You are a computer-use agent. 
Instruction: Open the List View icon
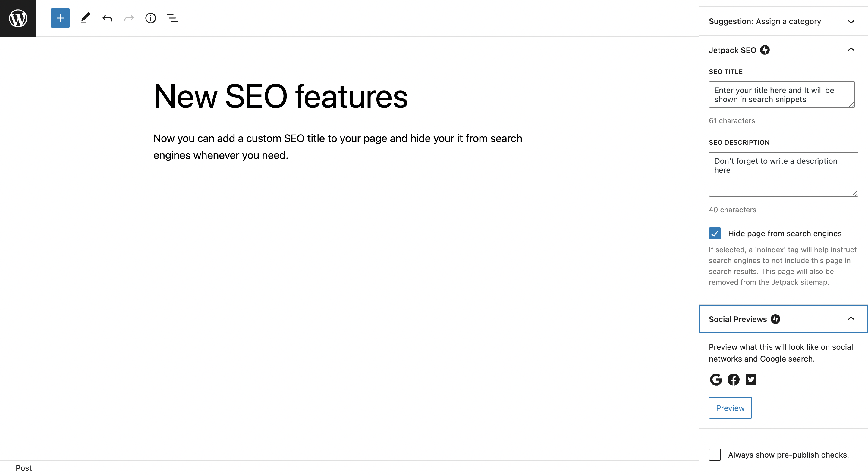coord(172,18)
